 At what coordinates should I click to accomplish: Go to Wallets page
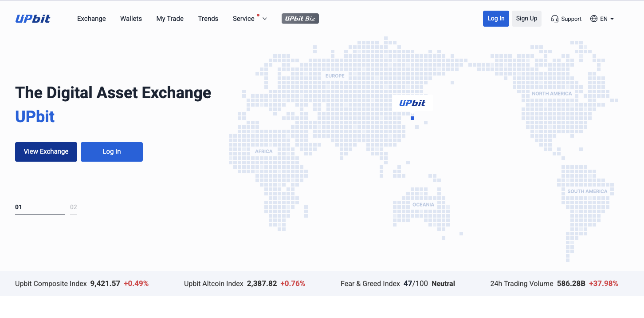131,19
